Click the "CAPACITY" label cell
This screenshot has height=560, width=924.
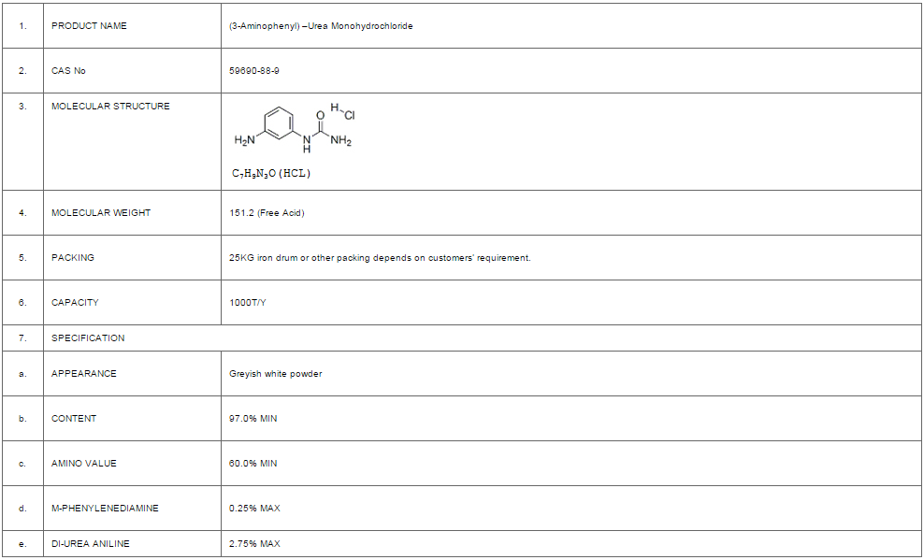point(75,303)
